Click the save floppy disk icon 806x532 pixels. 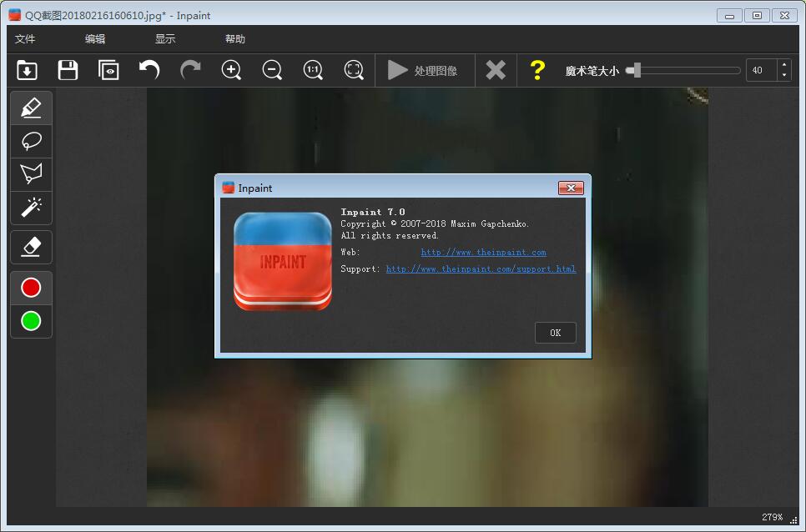68,70
